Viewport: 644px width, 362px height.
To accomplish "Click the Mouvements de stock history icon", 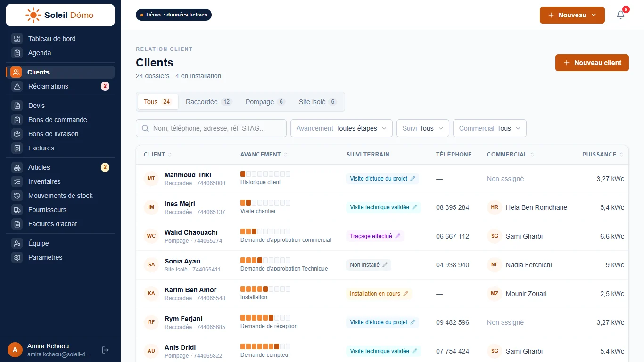I will 17,196.
